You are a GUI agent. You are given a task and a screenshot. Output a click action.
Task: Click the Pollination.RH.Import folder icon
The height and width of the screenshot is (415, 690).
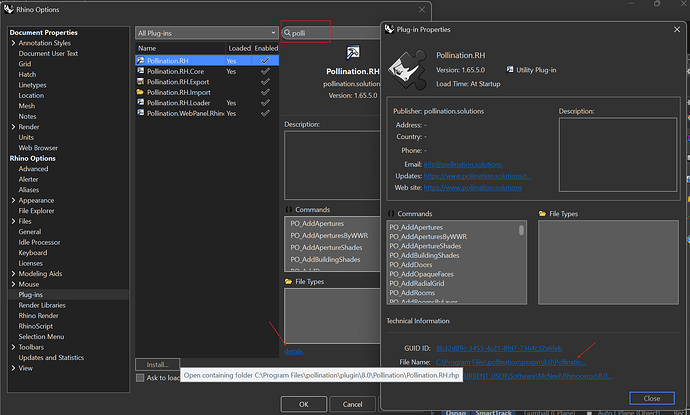coord(140,92)
